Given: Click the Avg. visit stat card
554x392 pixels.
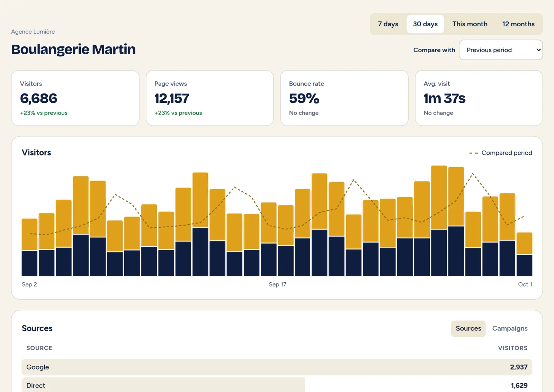Looking at the screenshot, I should (x=479, y=98).
